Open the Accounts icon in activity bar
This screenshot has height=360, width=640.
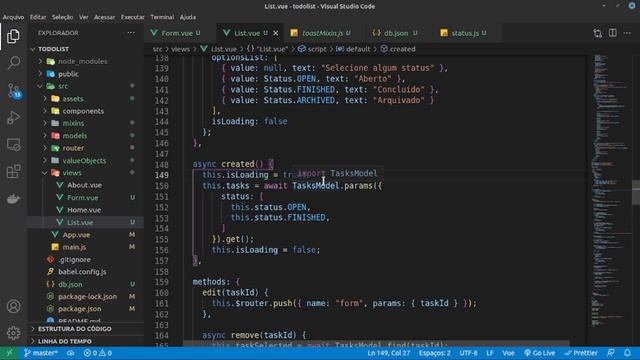click(13, 306)
